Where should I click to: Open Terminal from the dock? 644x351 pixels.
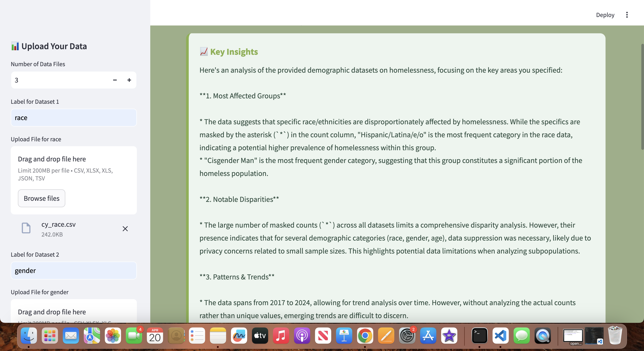[479, 336]
